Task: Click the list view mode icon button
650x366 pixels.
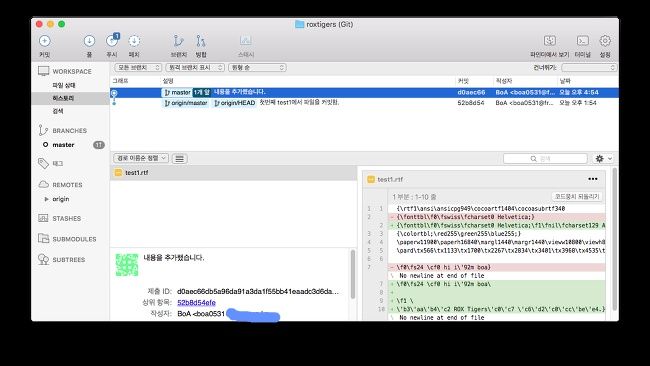Action: (x=179, y=159)
